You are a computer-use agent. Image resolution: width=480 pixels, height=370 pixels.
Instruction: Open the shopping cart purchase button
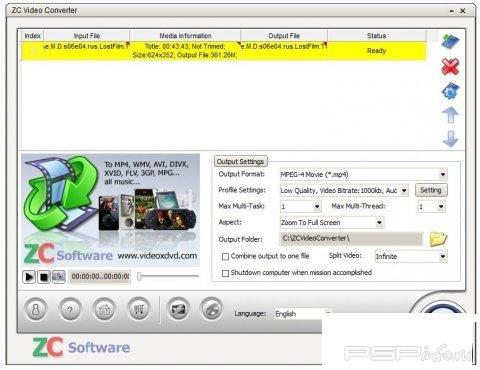pyautogui.click(x=139, y=310)
